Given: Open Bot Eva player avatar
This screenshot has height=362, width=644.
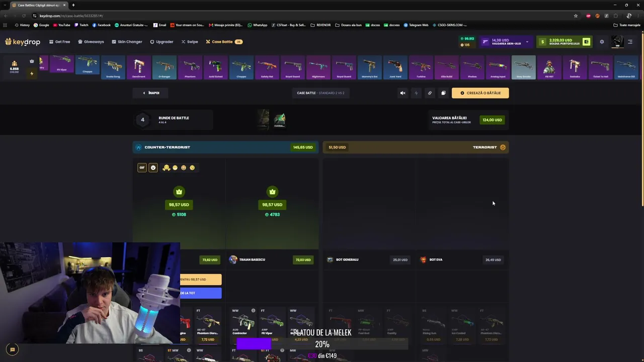Looking at the screenshot, I should 423,259.
